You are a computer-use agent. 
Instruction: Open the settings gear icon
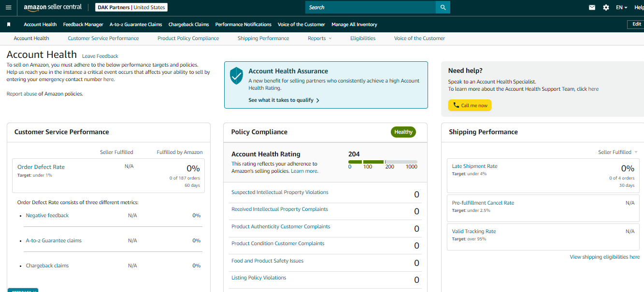606,7
